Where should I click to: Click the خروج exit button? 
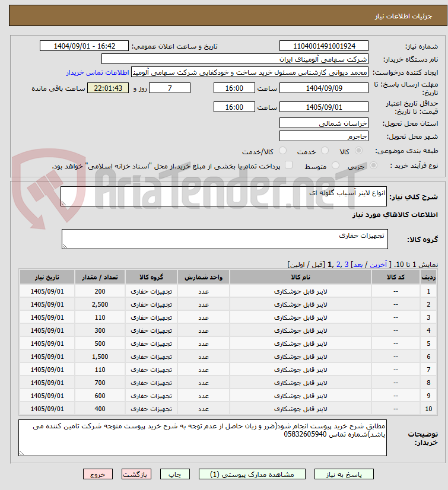pyautogui.click(x=97, y=475)
